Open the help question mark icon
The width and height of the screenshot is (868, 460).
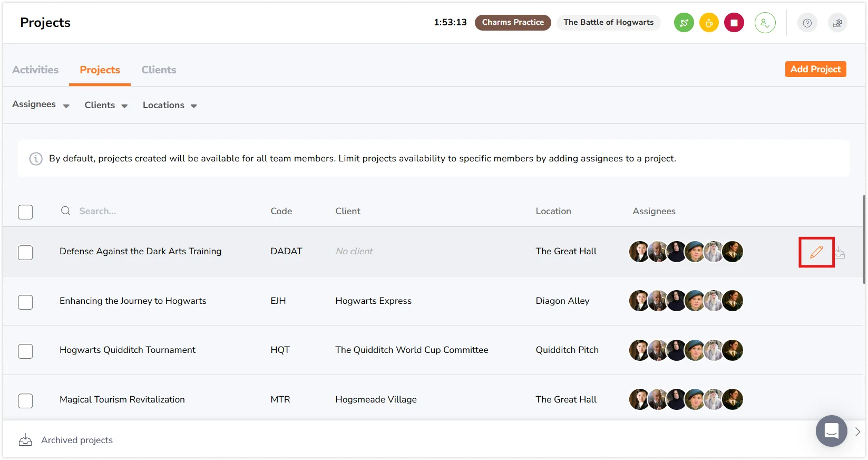click(807, 23)
